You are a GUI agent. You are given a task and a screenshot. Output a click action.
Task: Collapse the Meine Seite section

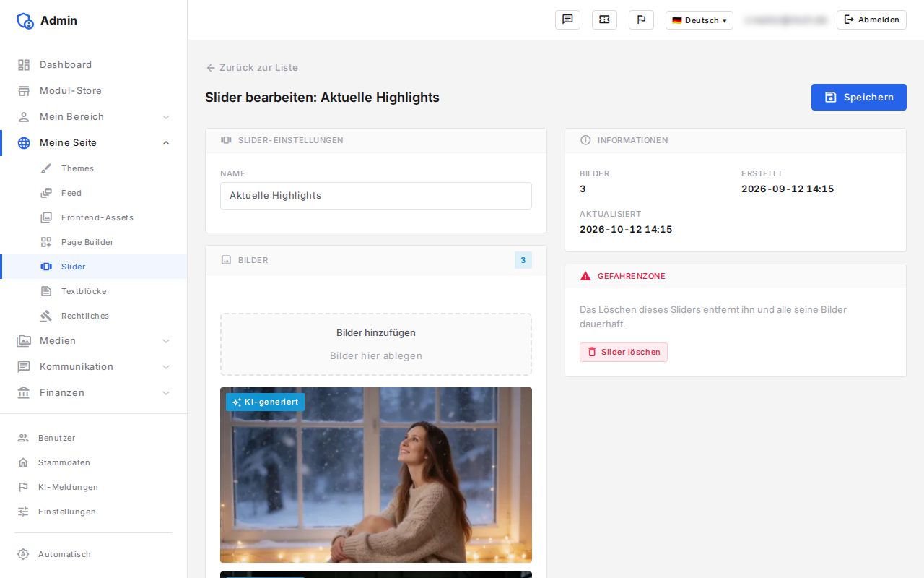[94, 143]
